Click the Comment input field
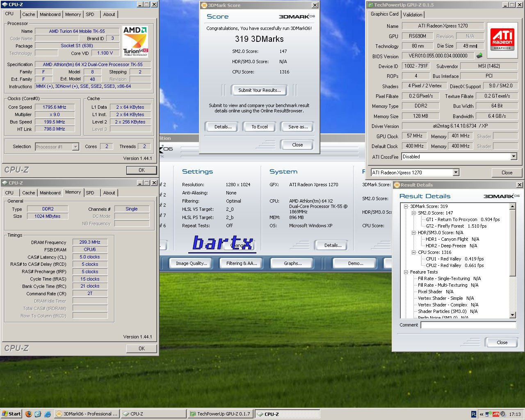This screenshot has width=525, height=420. coord(468,325)
